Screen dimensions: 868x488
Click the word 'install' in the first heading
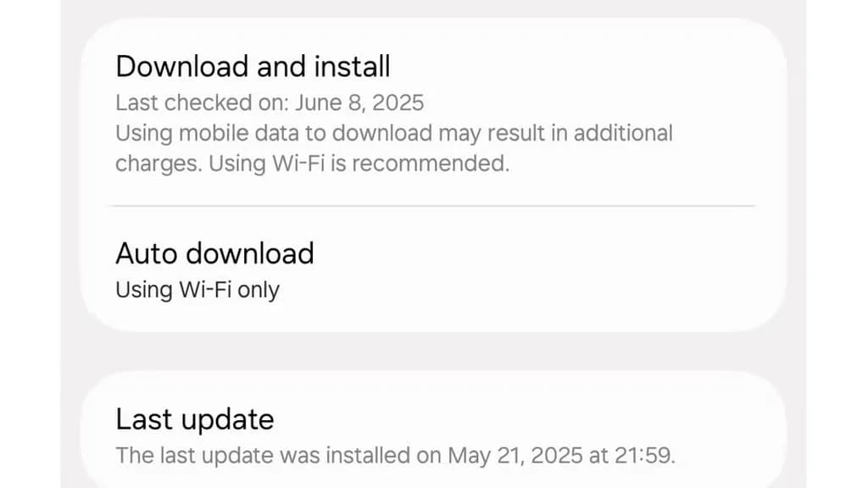(x=351, y=66)
